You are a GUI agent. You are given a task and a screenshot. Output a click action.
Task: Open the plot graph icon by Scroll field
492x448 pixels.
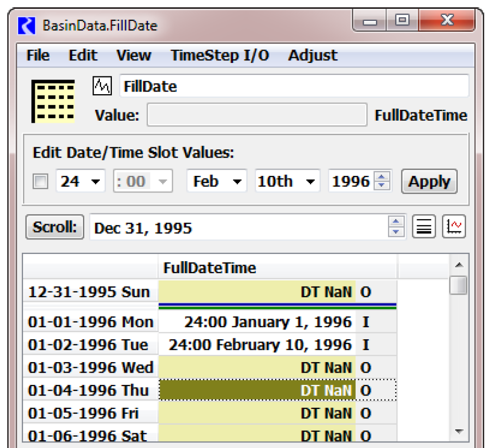454,227
